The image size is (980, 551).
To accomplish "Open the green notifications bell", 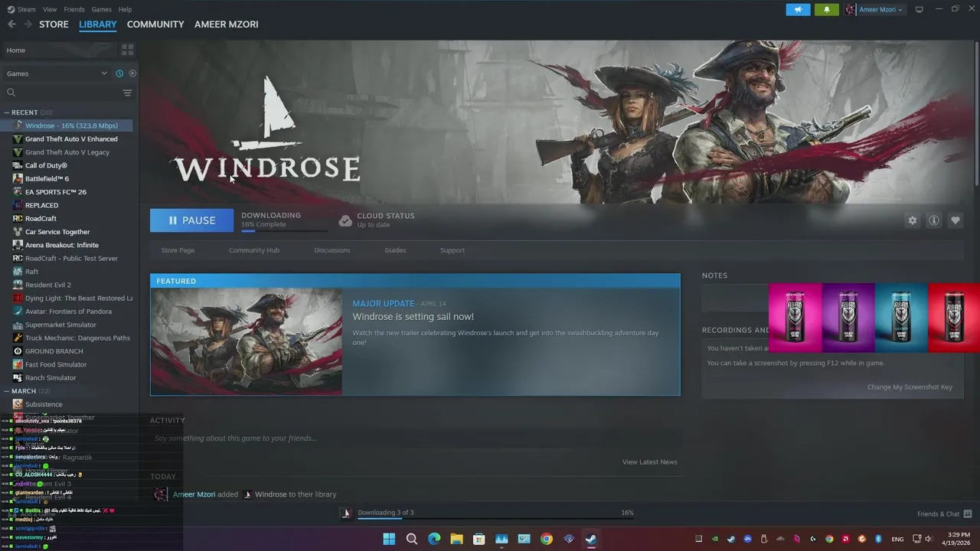I will pyautogui.click(x=826, y=9).
